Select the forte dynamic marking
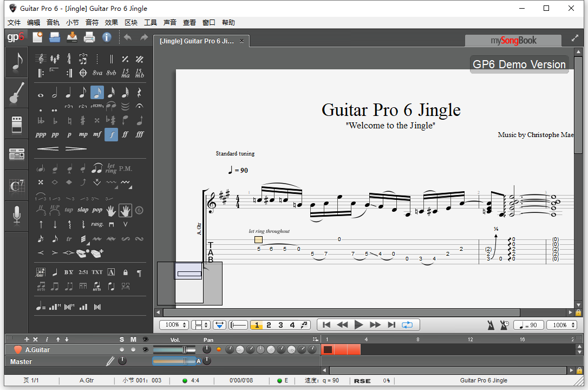Viewport: 588px width, 390px height. (112, 134)
